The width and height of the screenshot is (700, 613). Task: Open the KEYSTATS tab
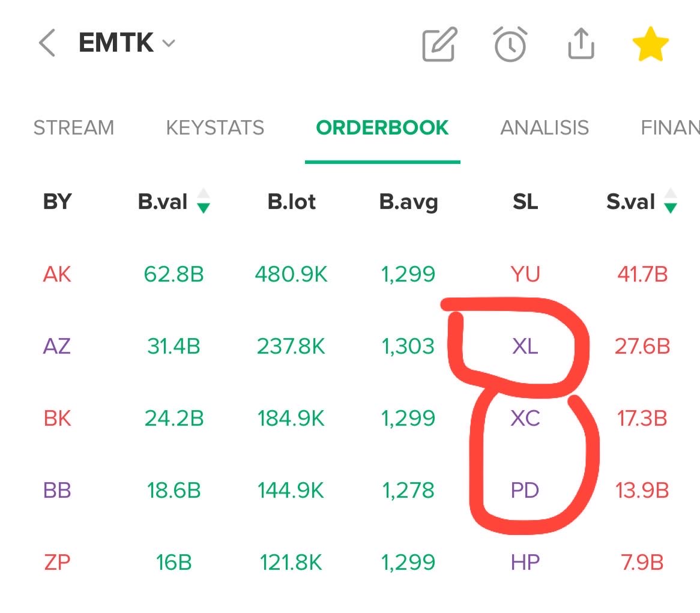point(215,128)
